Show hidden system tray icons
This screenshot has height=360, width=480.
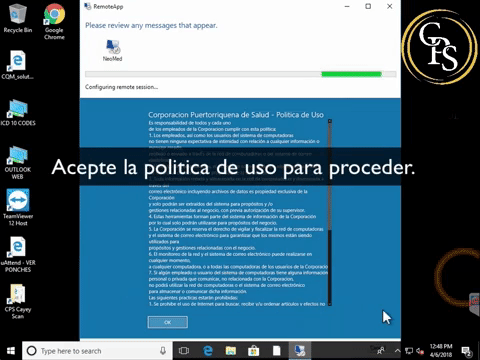coord(397,351)
